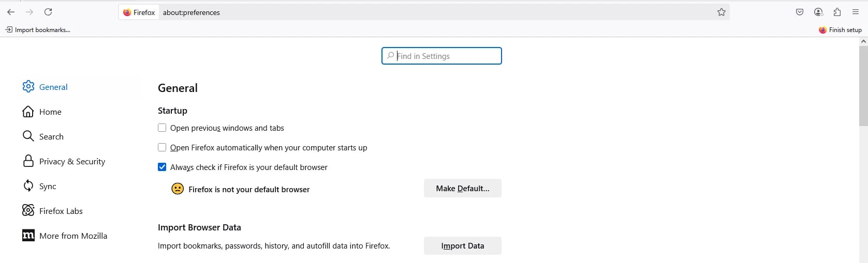Click the magnifier icon in Find in Settings
Viewport: 868px width, 263px height.
pyautogui.click(x=391, y=56)
